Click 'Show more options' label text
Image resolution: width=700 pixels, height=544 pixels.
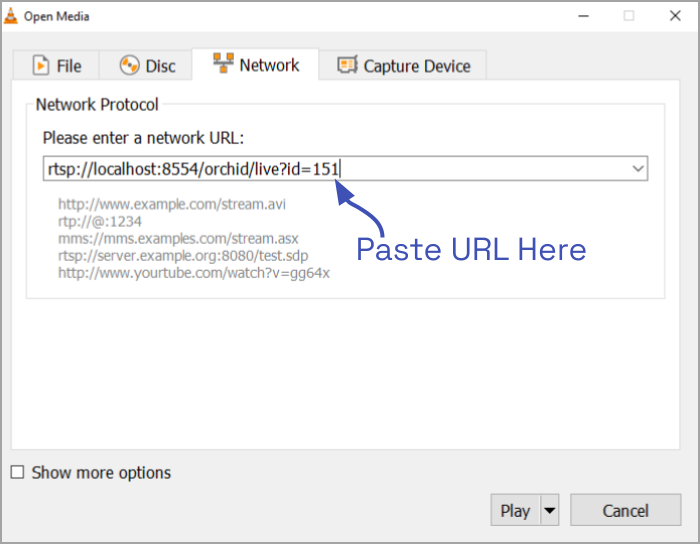point(101,473)
